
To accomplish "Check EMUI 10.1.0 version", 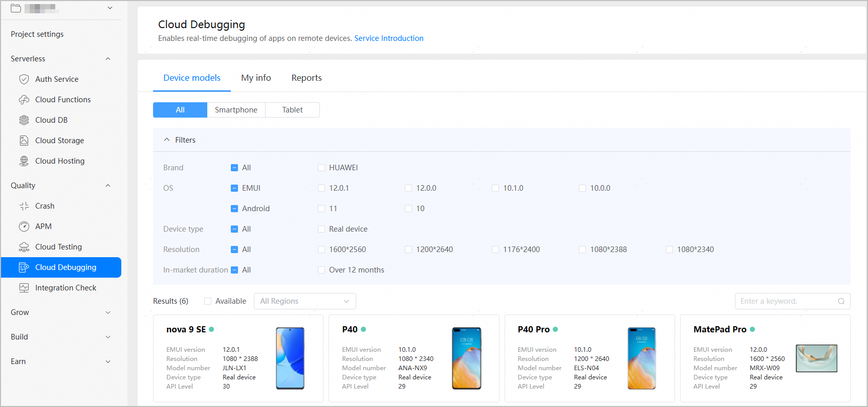I will click(495, 188).
